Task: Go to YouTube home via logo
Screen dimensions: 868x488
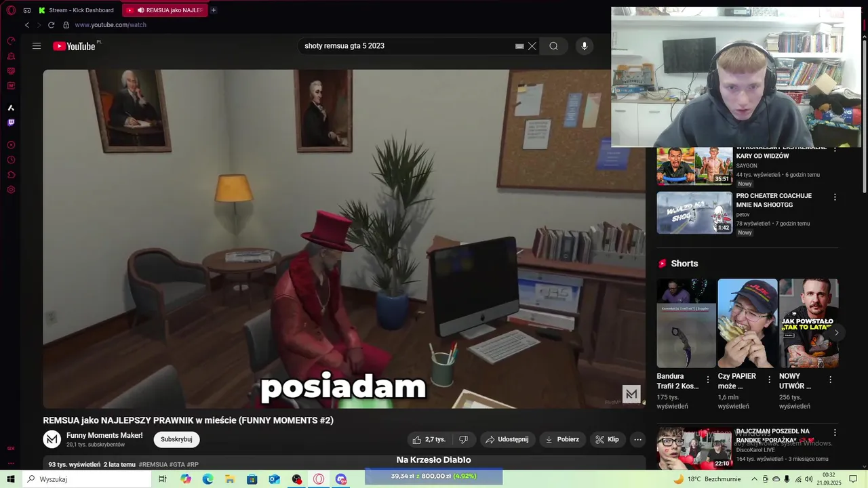Action: tap(74, 46)
